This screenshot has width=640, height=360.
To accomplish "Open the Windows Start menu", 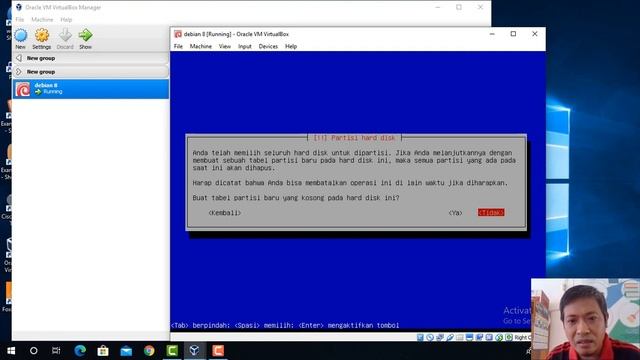I will tap(11, 351).
